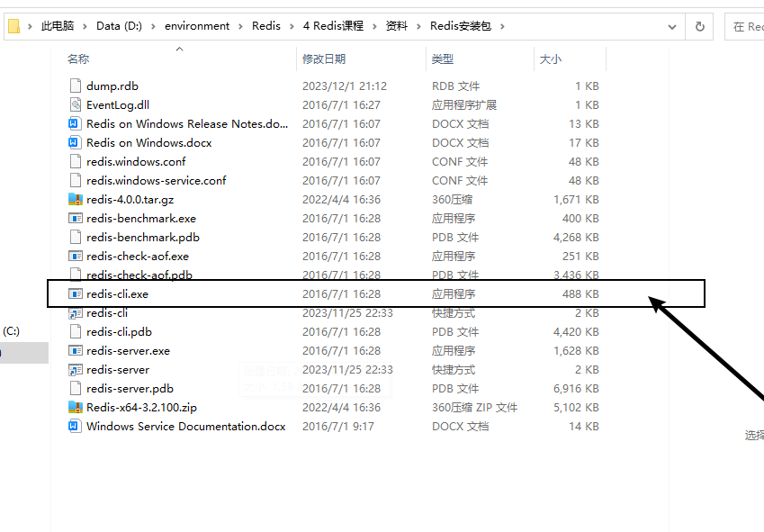Refresh the current folder view

(x=700, y=26)
